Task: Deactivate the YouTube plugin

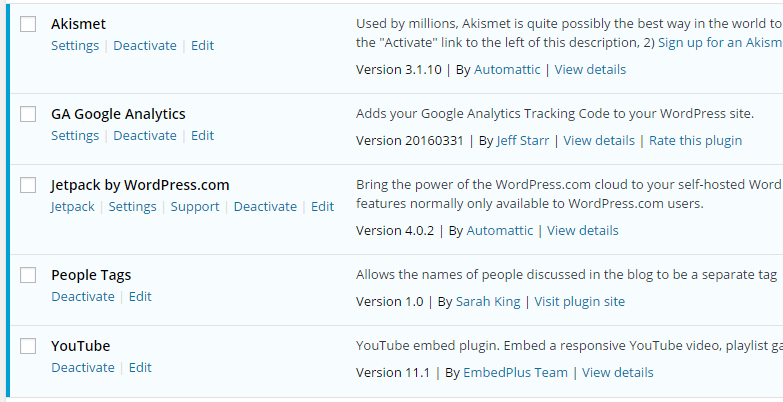Action: 83,367
